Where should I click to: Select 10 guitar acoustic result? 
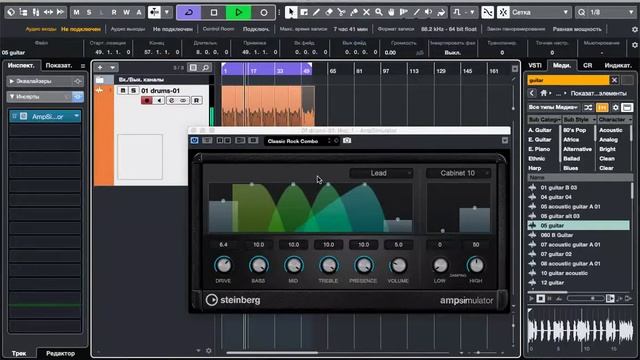click(x=579, y=273)
